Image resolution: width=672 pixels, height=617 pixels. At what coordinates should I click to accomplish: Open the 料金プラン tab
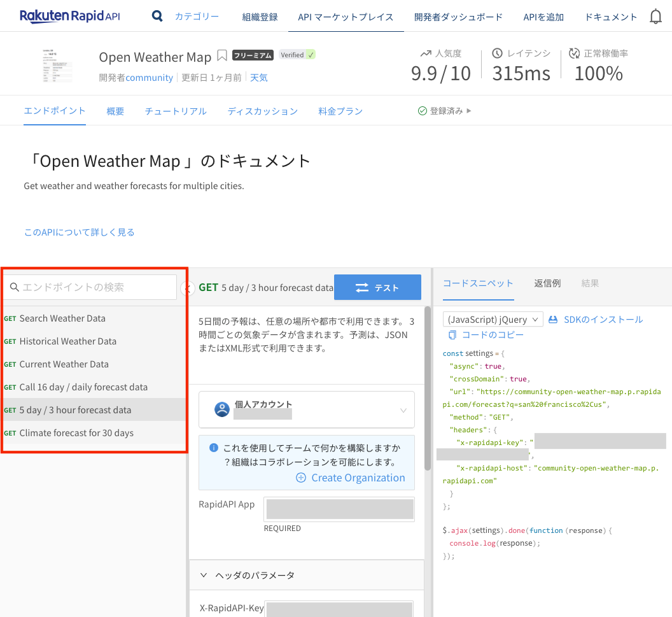tap(340, 111)
